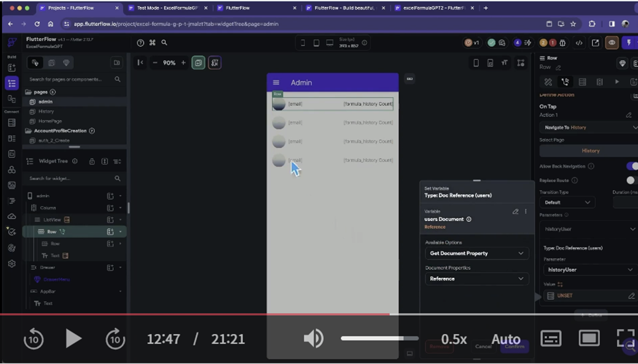Click the edit pencil beside Action 1

pos(629,115)
